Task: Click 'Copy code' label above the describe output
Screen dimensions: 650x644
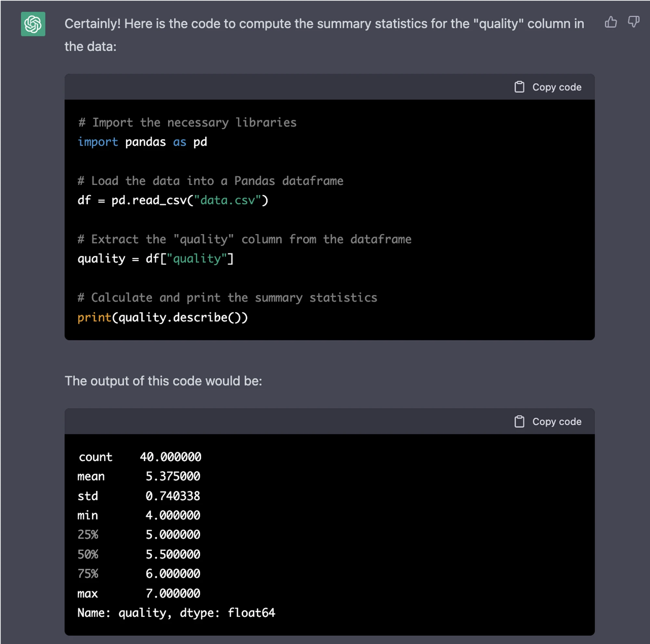Action: point(557,422)
